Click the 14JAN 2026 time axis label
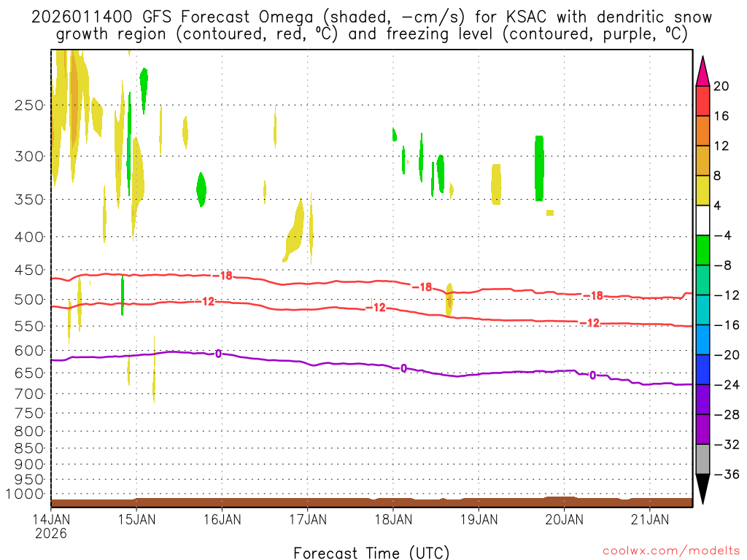747x560 pixels. point(51,526)
